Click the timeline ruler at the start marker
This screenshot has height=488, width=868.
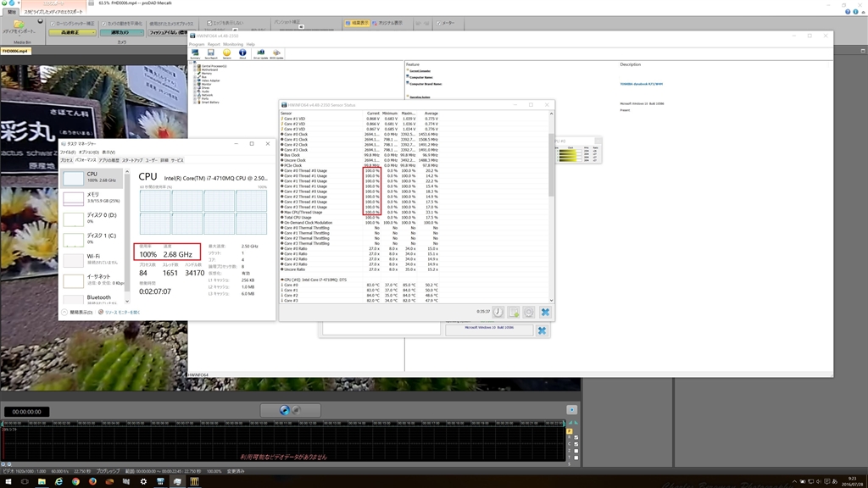(x=4, y=422)
